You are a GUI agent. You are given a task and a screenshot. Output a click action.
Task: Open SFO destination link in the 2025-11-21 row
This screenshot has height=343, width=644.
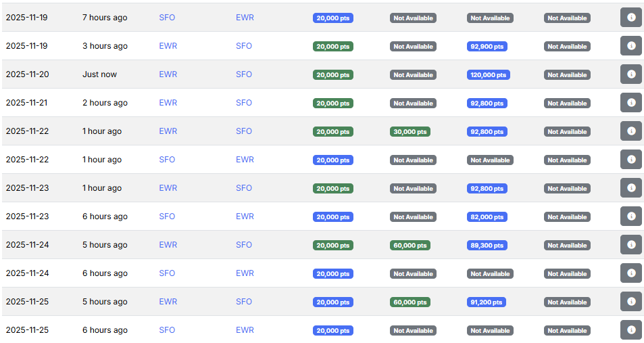tap(244, 103)
